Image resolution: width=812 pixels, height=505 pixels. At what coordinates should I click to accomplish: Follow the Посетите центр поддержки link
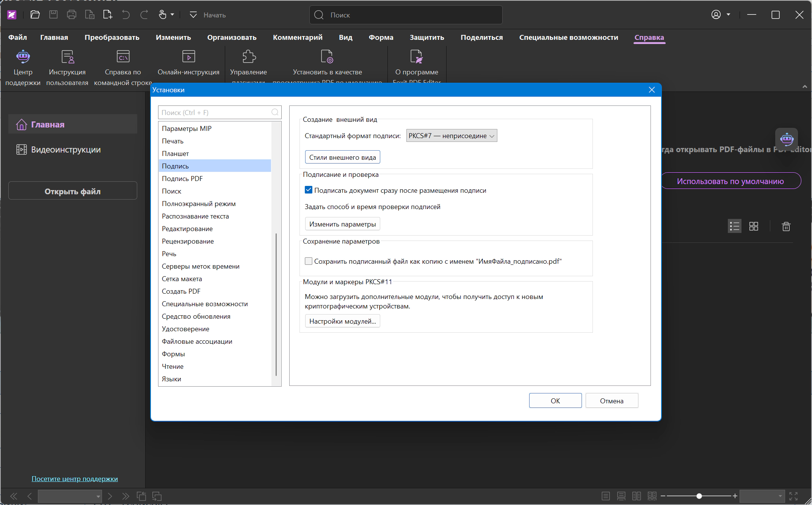75,478
